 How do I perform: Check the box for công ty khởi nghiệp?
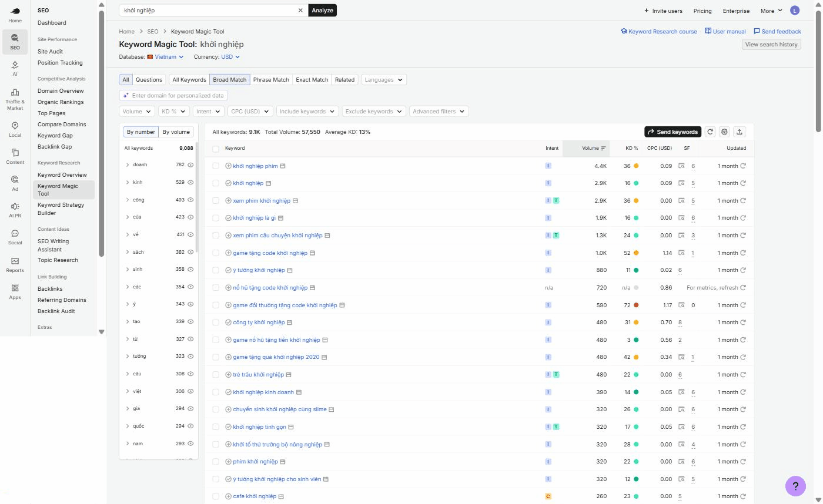click(216, 322)
